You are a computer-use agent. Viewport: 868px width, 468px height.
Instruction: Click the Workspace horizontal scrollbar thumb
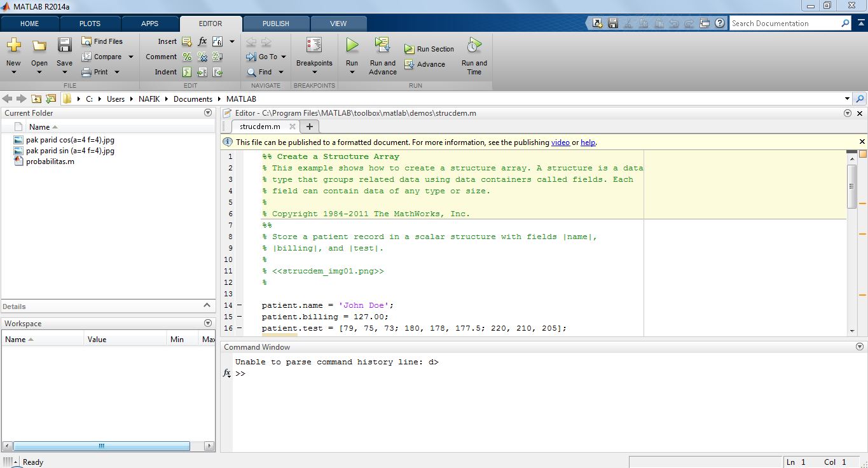click(x=102, y=446)
